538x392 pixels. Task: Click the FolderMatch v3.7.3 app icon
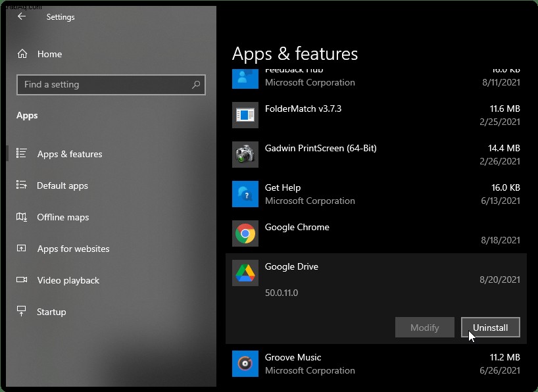245,115
